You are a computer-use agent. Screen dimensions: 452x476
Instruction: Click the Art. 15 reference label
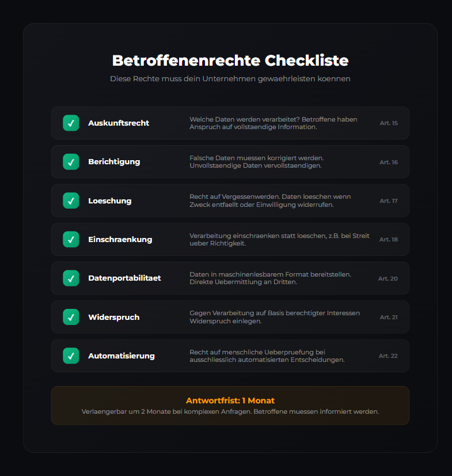[x=389, y=123]
